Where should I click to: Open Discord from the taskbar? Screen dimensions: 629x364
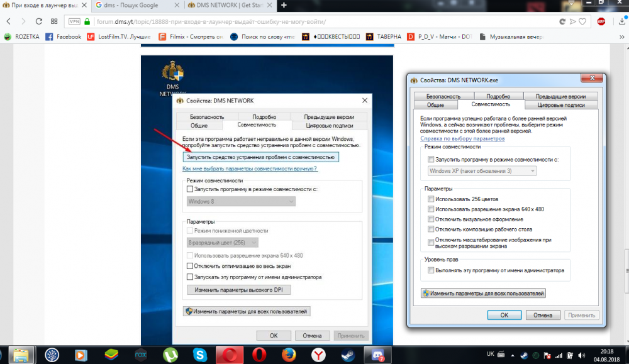(377, 355)
